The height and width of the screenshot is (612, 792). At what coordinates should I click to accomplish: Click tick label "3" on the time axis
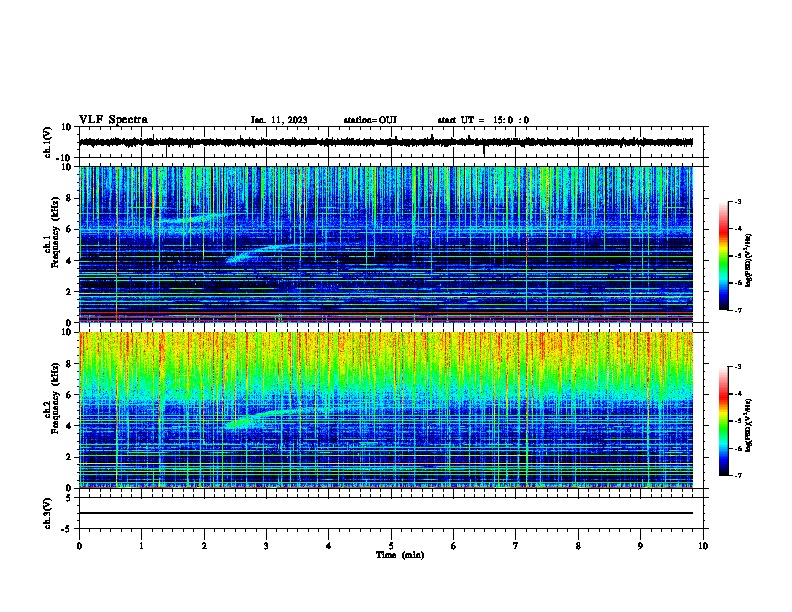(x=266, y=546)
